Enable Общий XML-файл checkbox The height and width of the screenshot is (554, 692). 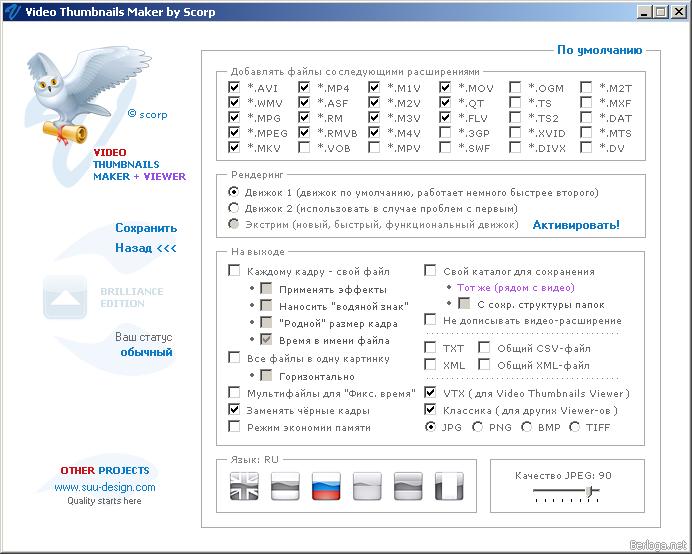coord(484,365)
